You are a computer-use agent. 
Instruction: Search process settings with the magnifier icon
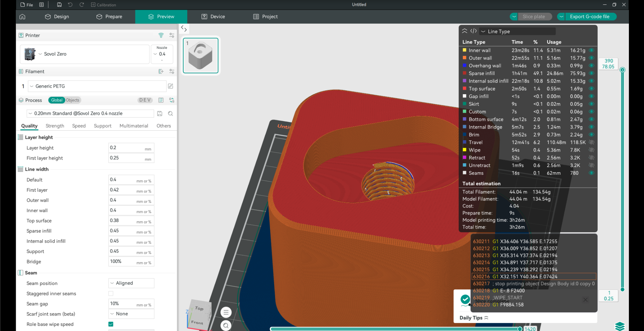pyautogui.click(x=170, y=113)
